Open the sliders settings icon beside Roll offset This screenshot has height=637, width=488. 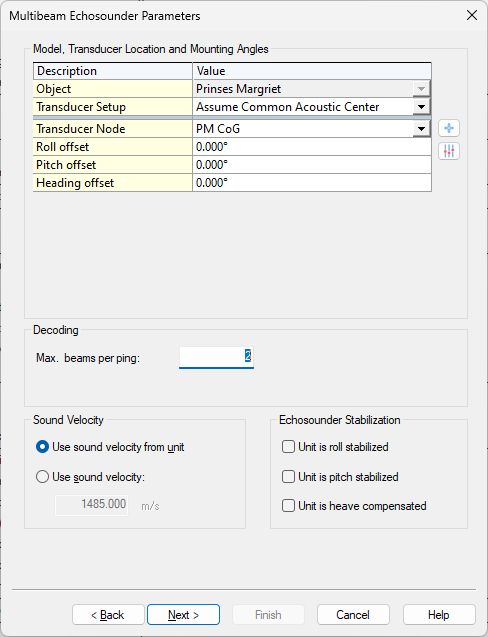(x=449, y=152)
